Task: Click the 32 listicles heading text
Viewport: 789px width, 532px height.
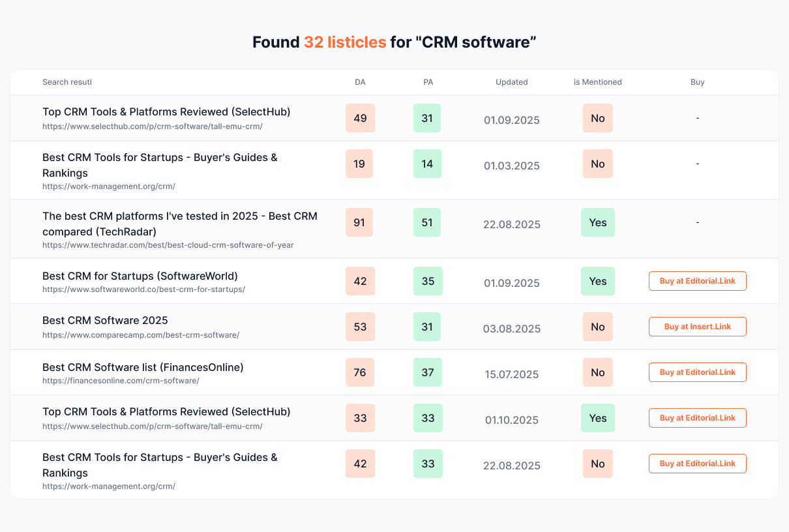Action: (x=345, y=42)
